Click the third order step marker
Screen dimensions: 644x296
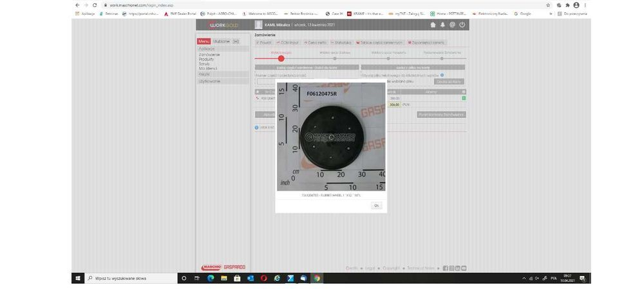coord(388,59)
